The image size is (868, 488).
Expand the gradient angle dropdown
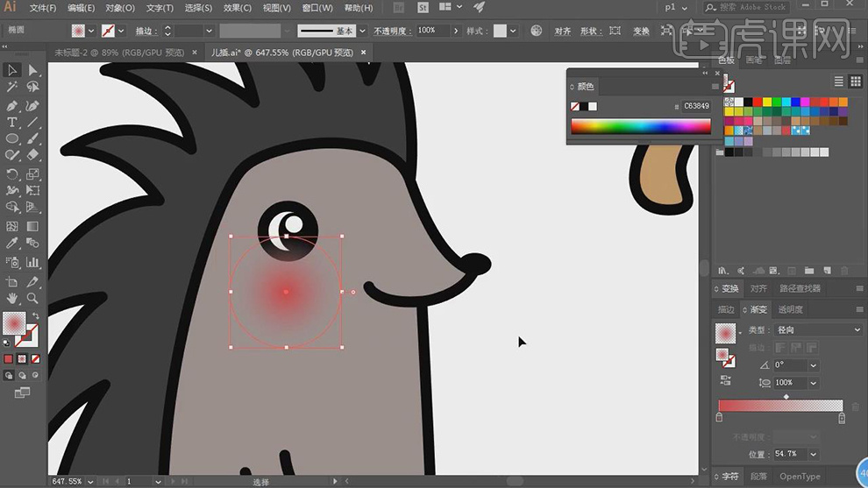pyautogui.click(x=814, y=365)
